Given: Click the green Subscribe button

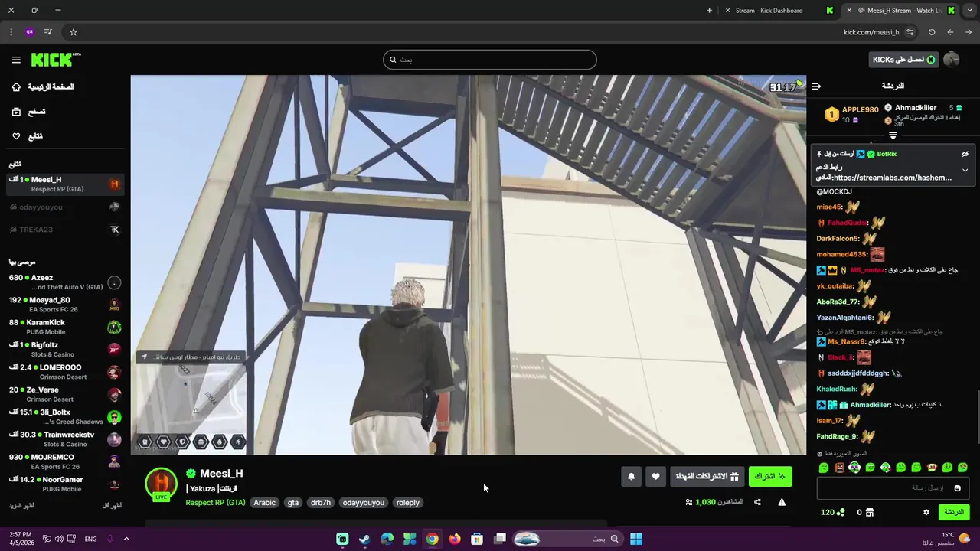Looking at the screenshot, I should 770,477.
